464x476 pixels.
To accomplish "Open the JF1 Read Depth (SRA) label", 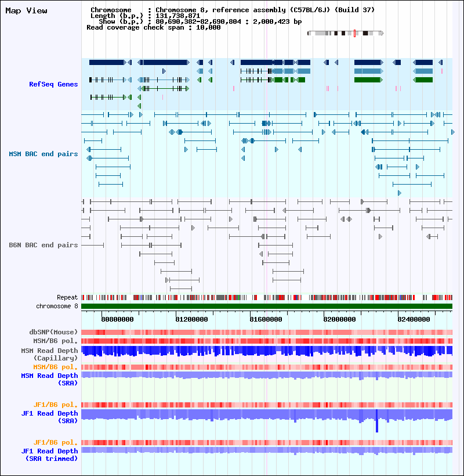I will (x=49, y=417).
